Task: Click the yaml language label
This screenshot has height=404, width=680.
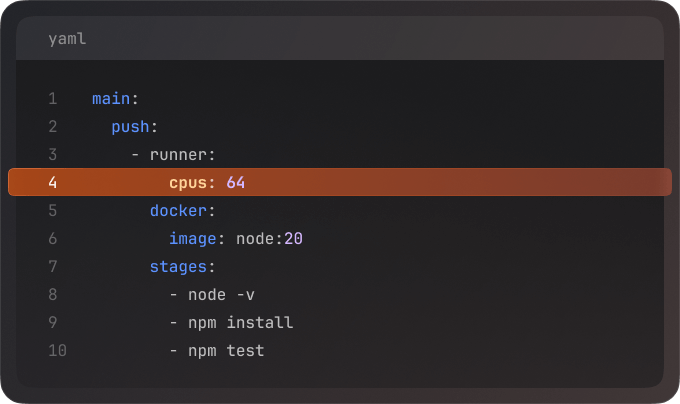Action: [x=67, y=39]
